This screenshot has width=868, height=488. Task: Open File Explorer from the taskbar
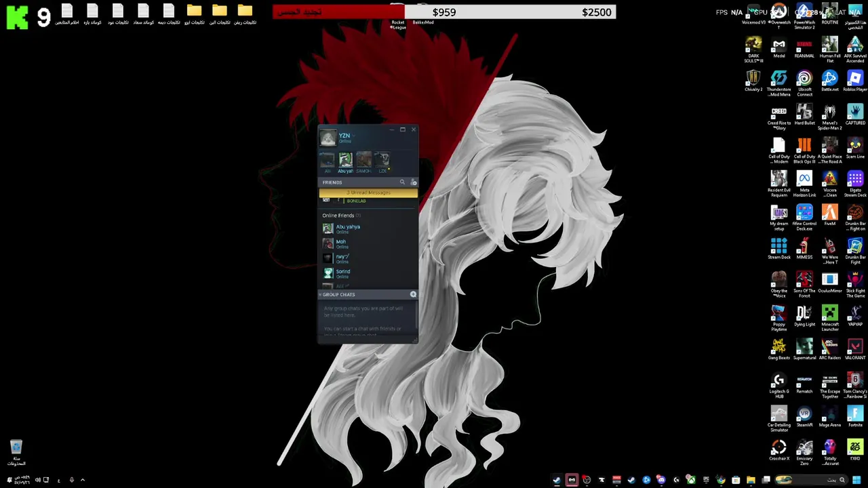click(x=751, y=480)
